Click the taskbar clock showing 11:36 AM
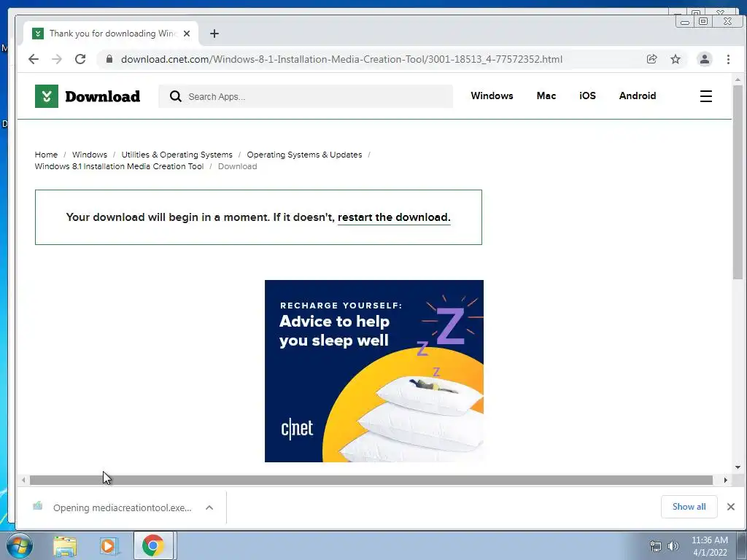 [x=710, y=546]
